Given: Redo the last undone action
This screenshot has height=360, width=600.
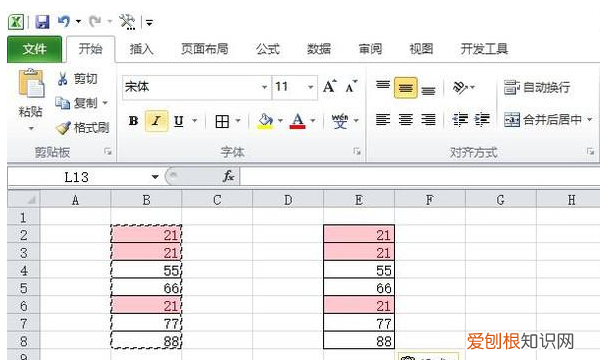Looking at the screenshot, I should [x=95, y=21].
